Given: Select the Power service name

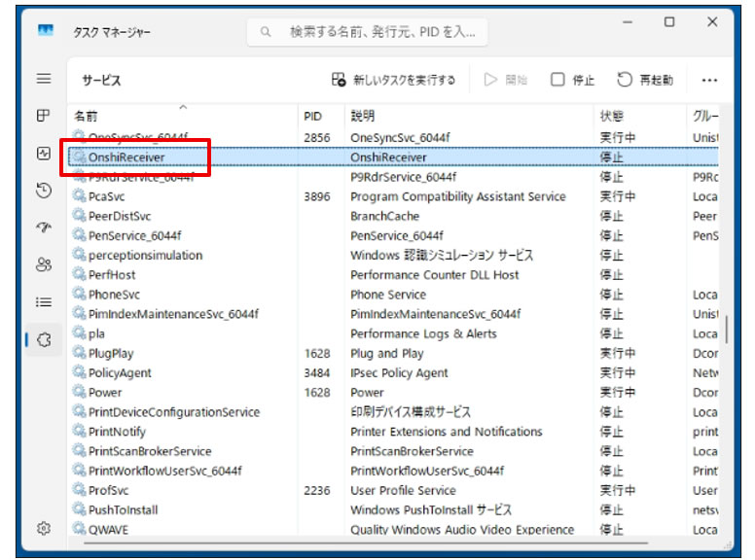Looking at the screenshot, I should [105, 393].
